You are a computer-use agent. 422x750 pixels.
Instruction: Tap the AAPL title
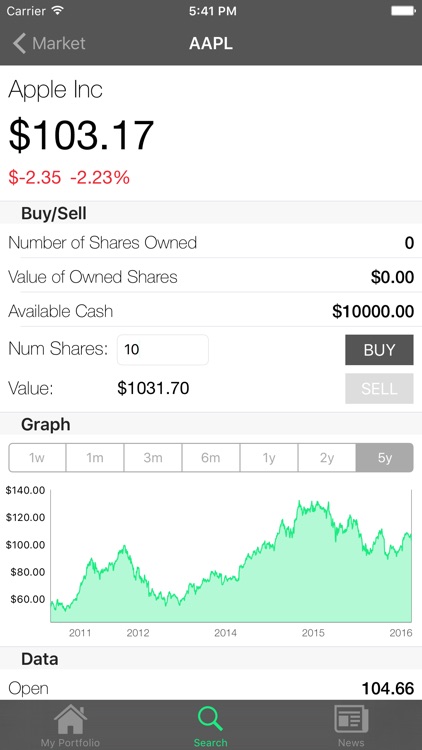click(x=211, y=44)
